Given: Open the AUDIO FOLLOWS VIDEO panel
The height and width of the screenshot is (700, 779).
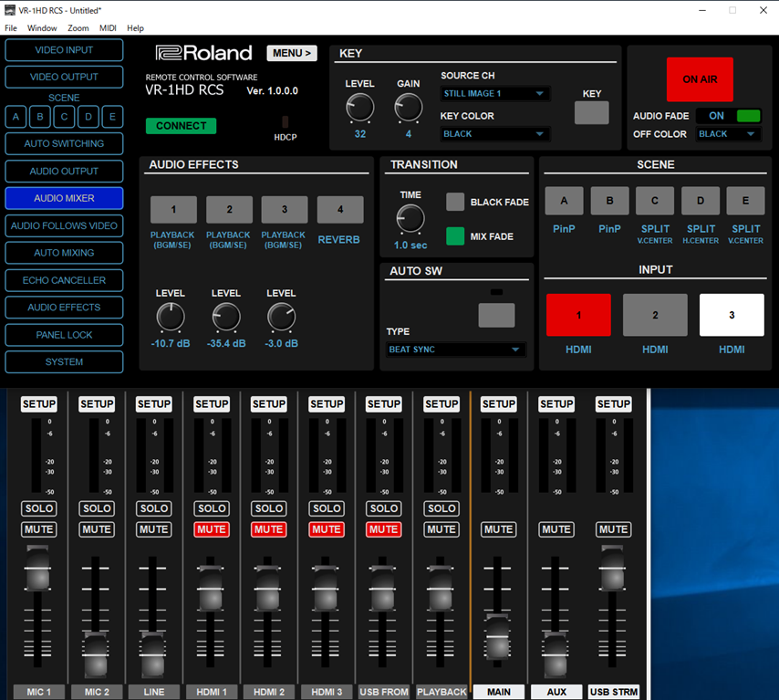Looking at the screenshot, I should 64,225.
